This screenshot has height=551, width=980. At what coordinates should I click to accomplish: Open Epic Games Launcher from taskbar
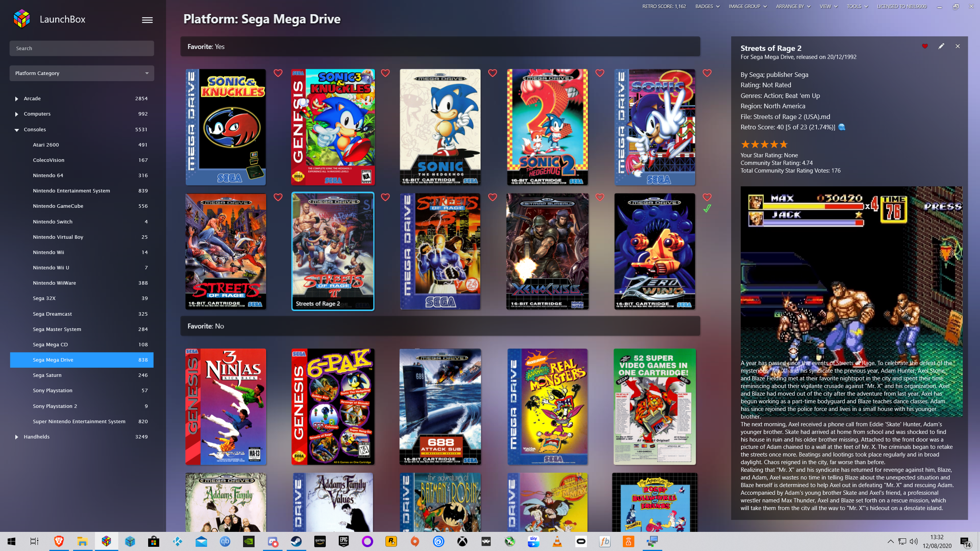pos(343,541)
